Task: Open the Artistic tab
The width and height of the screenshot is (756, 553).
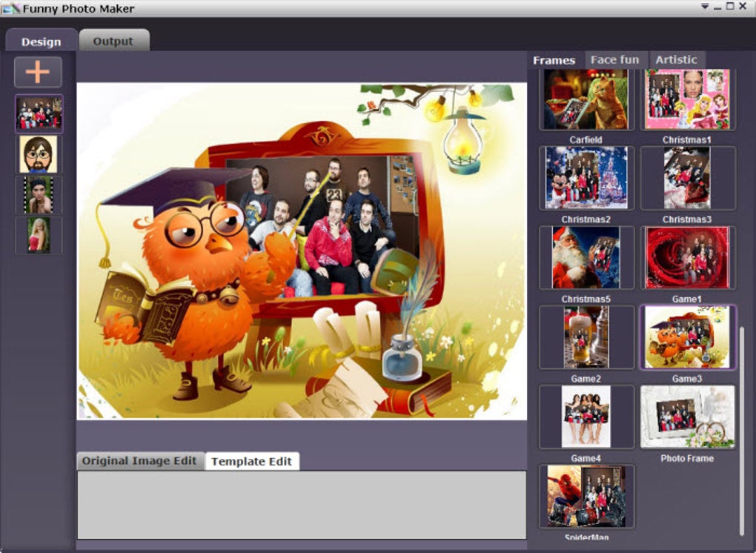Action: click(x=676, y=60)
